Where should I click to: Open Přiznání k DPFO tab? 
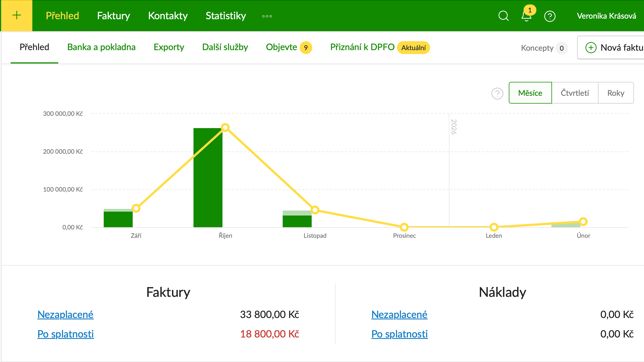tap(362, 47)
